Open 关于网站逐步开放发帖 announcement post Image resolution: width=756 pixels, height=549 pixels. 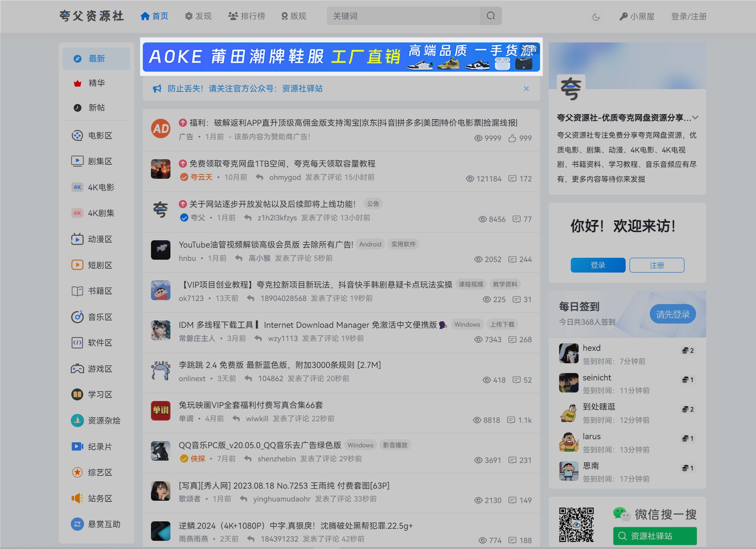pos(272,204)
